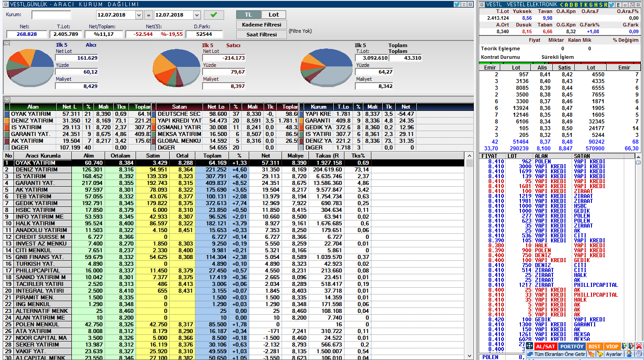Click the 'Alan' header of the top buyers table
The image size is (644, 360).
33,107
